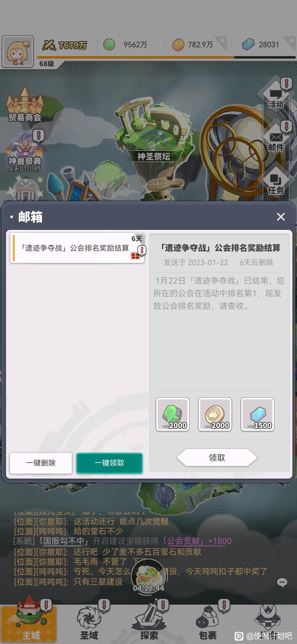The width and height of the screenshot is (297, 644).
Task: Tap the green ore reward thumbnail
Action: click(172, 414)
